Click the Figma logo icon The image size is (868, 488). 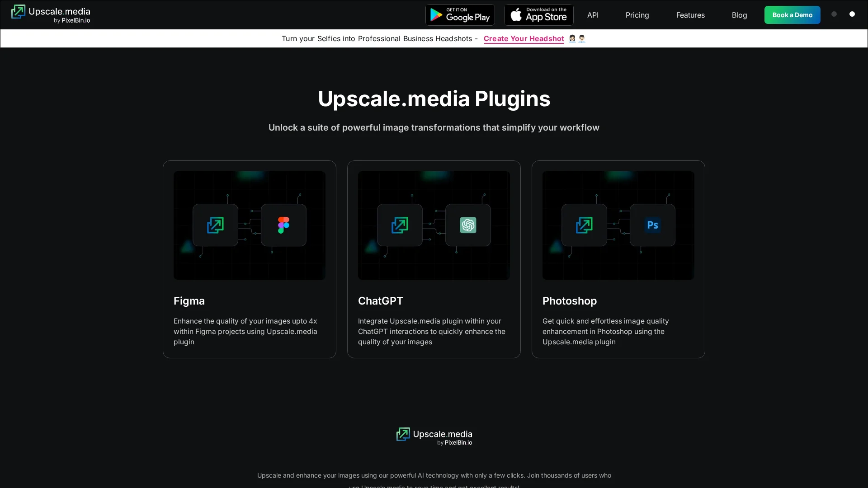283,225
